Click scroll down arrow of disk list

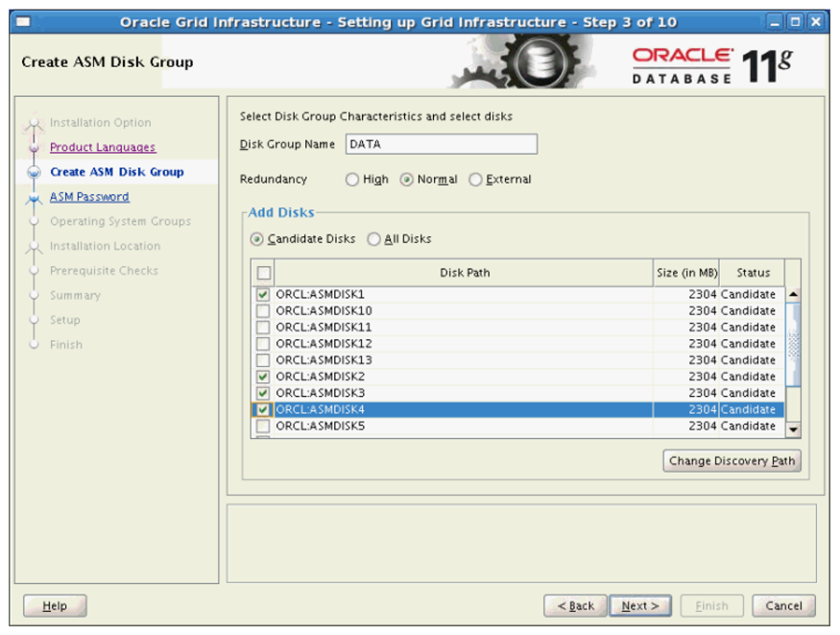(793, 429)
